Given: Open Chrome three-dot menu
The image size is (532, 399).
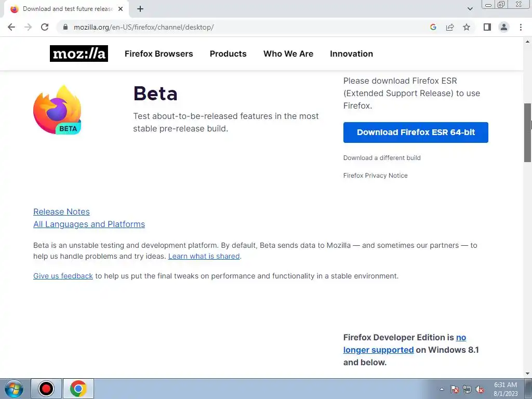Looking at the screenshot, I should pyautogui.click(x=521, y=27).
